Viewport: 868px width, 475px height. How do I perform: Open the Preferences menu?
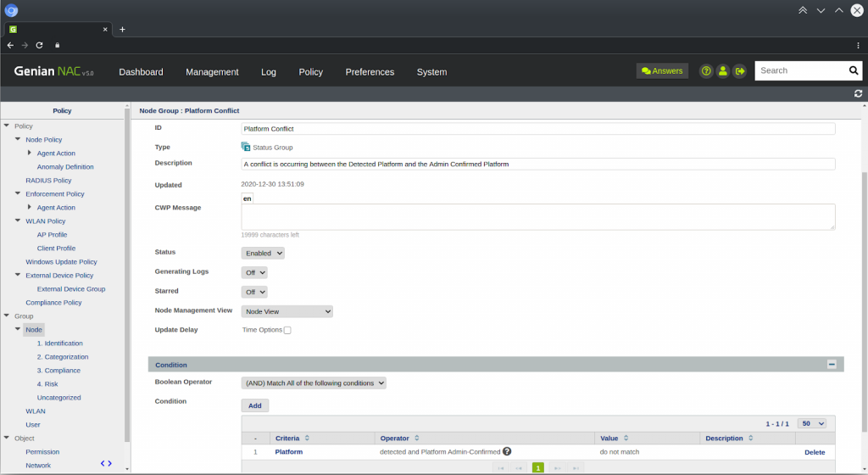point(370,72)
